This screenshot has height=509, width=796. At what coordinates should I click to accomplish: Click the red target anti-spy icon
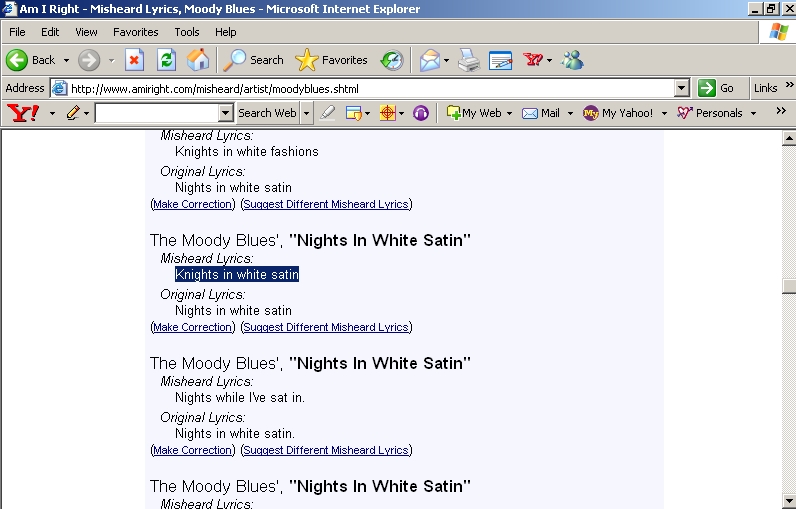point(387,113)
